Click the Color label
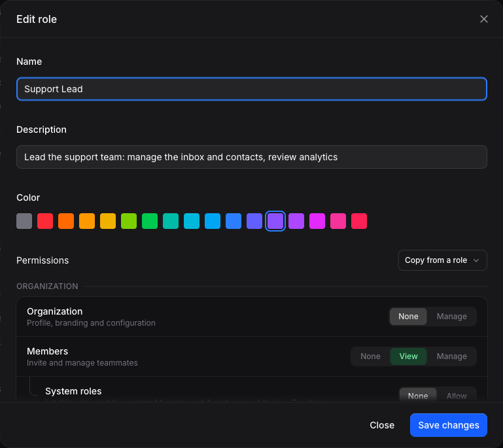 pos(28,198)
